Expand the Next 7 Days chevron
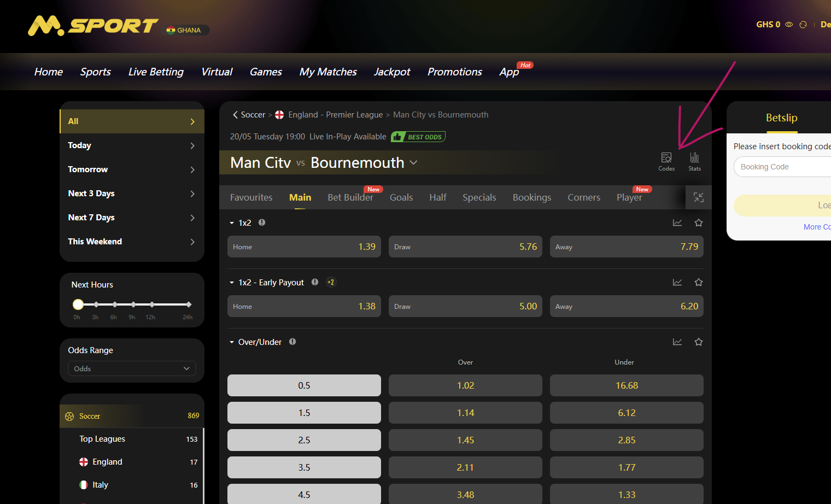Image resolution: width=831 pixels, height=504 pixels. click(192, 218)
